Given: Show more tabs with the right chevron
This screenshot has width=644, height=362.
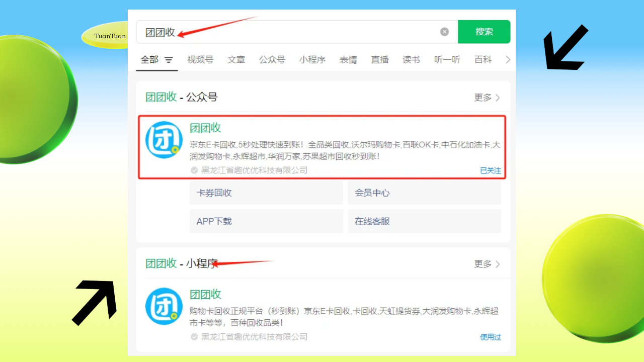Looking at the screenshot, I should [508, 59].
